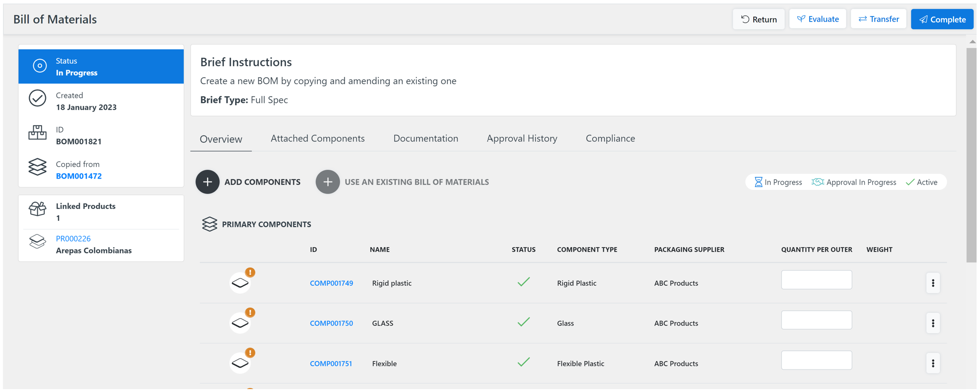The height and width of the screenshot is (392, 980).
Task: Click the In Progress hourglass legend icon
Action: tap(758, 183)
